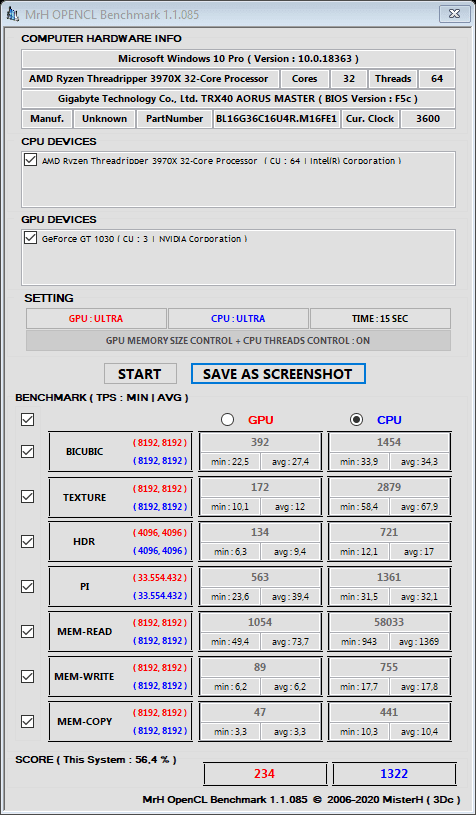This screenshot has width=476, height=815.
Task: Click the MEM-READ CPU score 58033
Action: [x=389, y=622]
